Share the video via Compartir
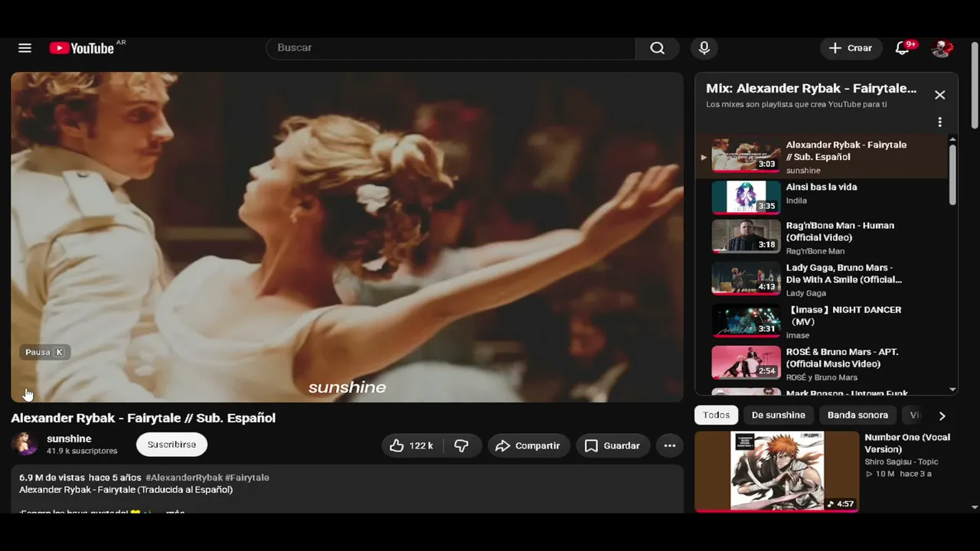This screenshot has height=551, width=980. pos(528,445)
